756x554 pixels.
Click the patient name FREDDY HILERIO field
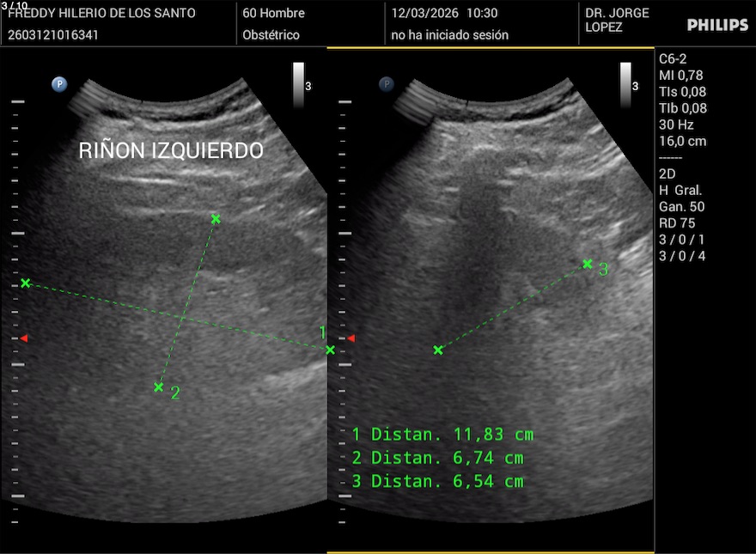click(101, 14)
